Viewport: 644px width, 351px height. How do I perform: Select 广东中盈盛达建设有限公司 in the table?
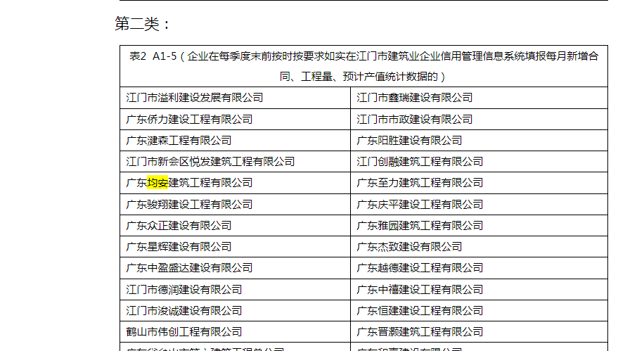189,268
